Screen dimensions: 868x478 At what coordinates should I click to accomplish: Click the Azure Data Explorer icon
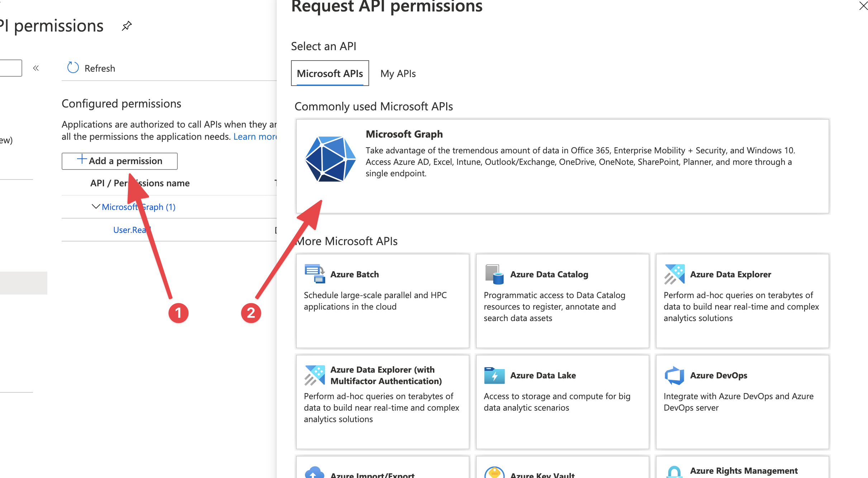point(674,274)
